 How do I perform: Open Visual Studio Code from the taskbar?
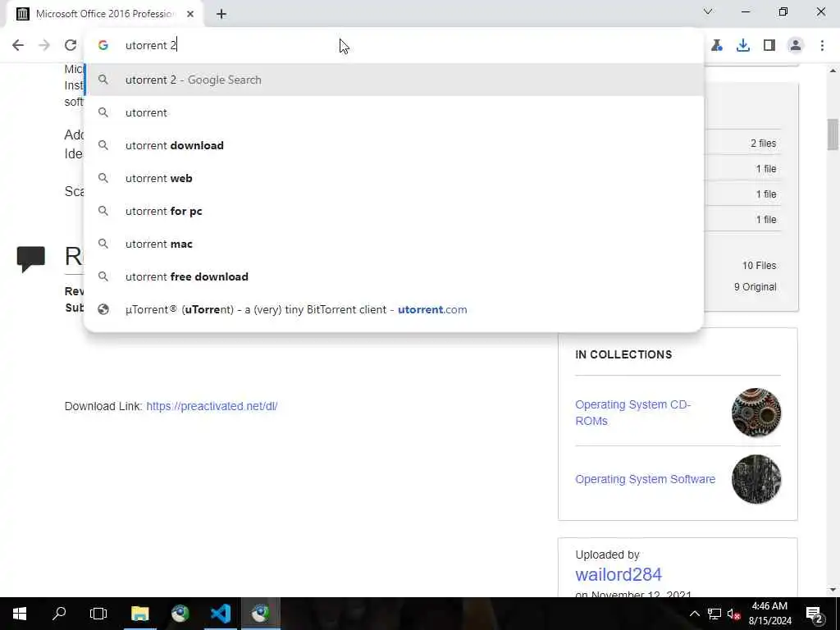point(220,614)
